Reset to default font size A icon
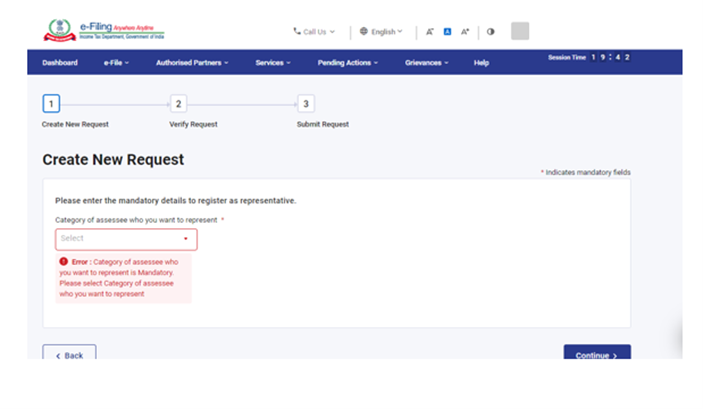Image resolution: width=703 pixels, height=409 pixels. click(x=447, y=32)
